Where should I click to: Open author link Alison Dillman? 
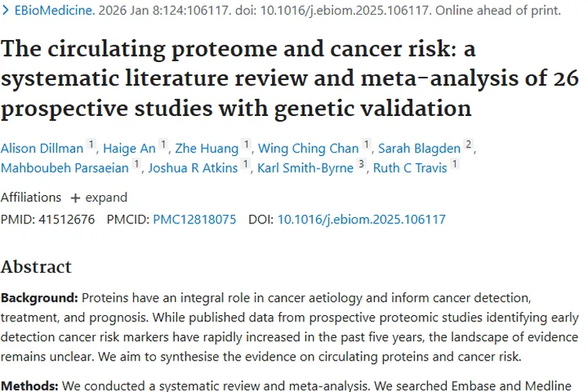[42, 147]
